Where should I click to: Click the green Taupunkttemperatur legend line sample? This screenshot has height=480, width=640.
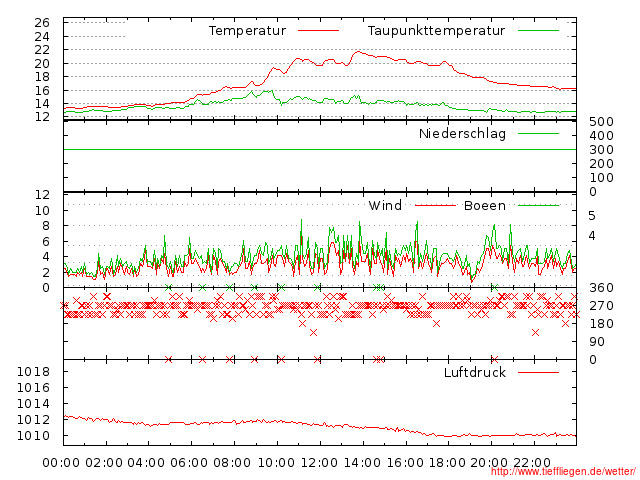point(538,31)
